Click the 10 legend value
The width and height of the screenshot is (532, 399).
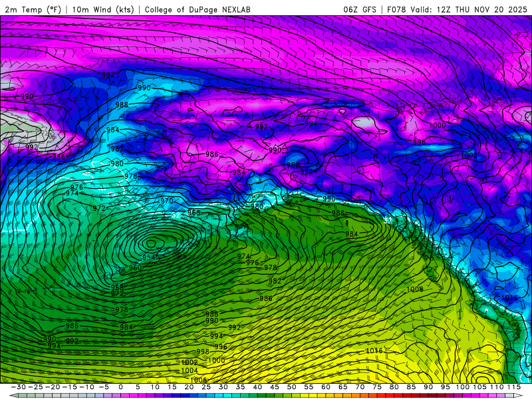(155, 387)
